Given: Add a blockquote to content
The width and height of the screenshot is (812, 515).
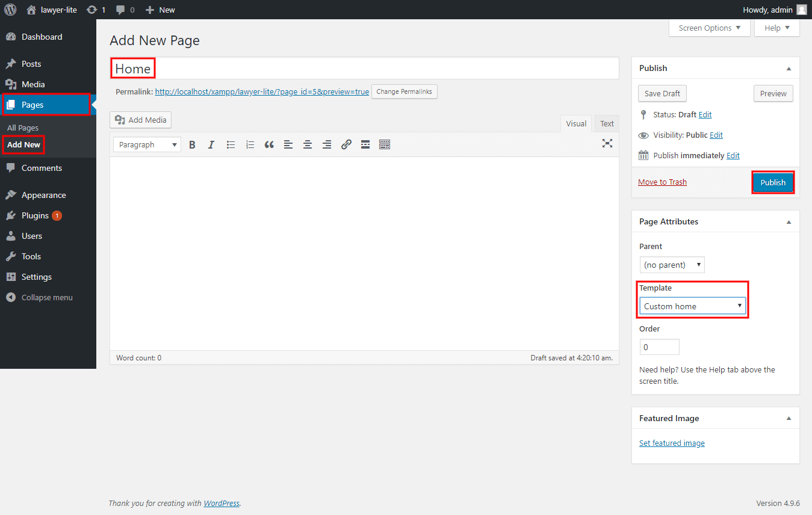Looking at the screenshot, I should click(x=269, y=144).
